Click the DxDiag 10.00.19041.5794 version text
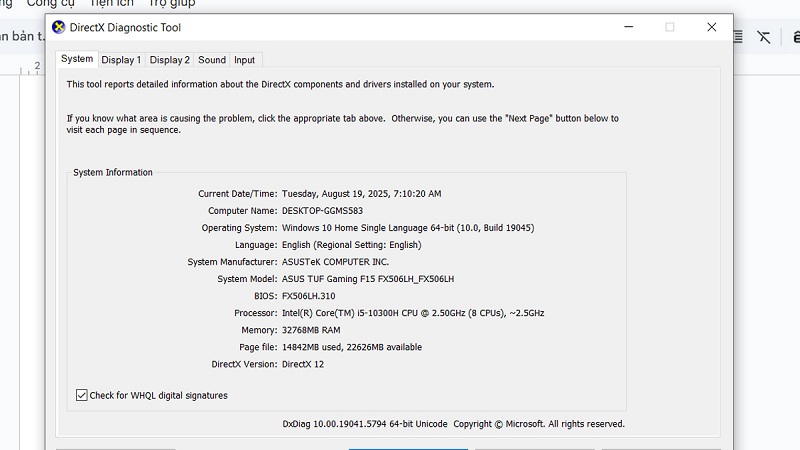Image resolution: width=800 pixels, height=450 pixels. (365, 424)
